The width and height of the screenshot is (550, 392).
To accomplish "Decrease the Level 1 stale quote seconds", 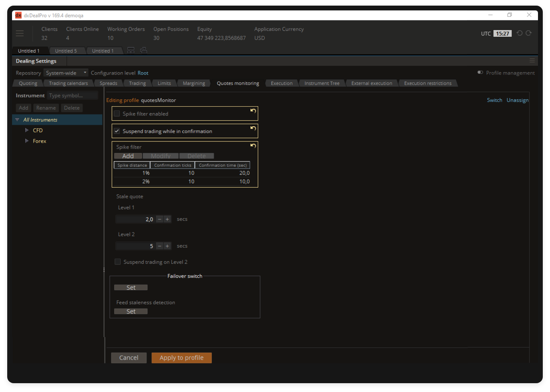I will [160, 219].
